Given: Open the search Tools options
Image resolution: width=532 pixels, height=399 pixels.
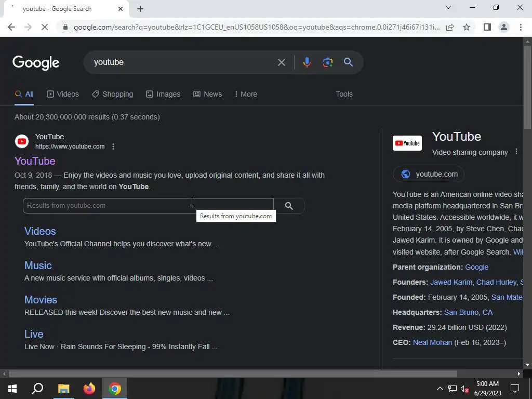Looking at the screenshot, I should pos(344,95).
